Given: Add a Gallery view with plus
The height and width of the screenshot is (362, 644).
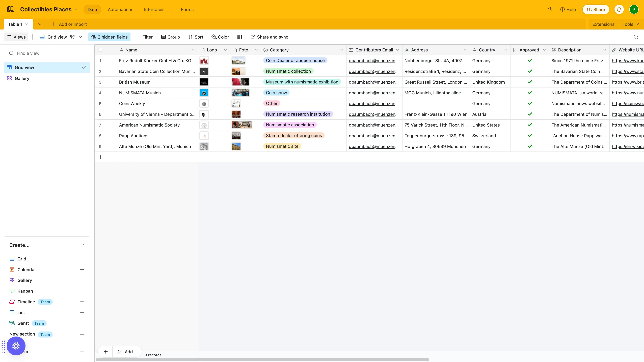Looking at the screenshot, I should click(82, 280).
